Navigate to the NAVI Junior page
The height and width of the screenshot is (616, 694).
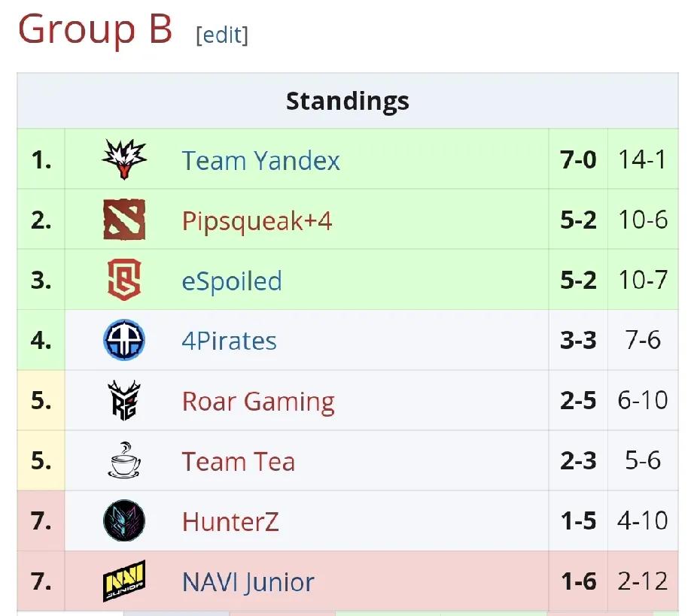click(248, 582)
